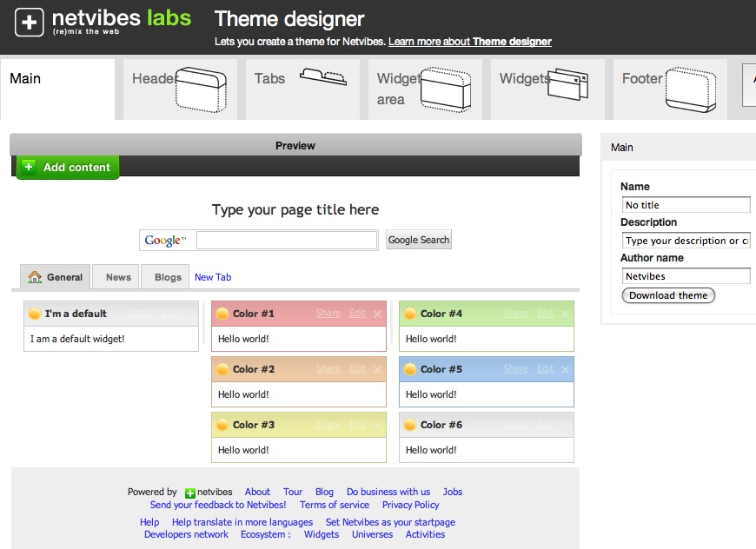The width and height of the screenshot is (756, 549).
Task: Focus the theme Name input field
Action: 686,205
